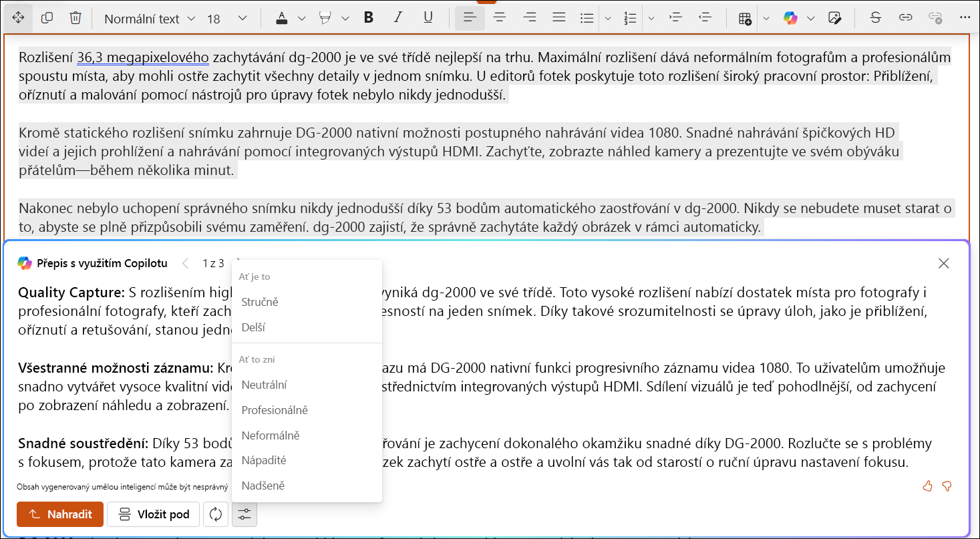Expand highlight color options arrow
This screenshot has height=539, width=980.
click(345, 19)
